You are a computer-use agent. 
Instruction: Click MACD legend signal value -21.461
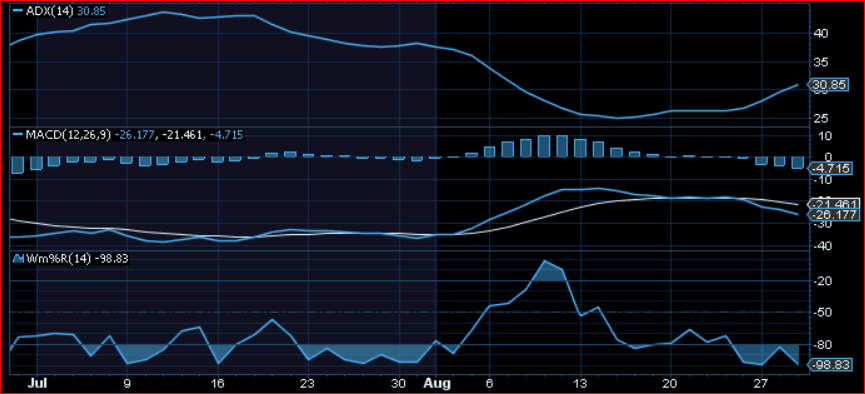[181, 135]
